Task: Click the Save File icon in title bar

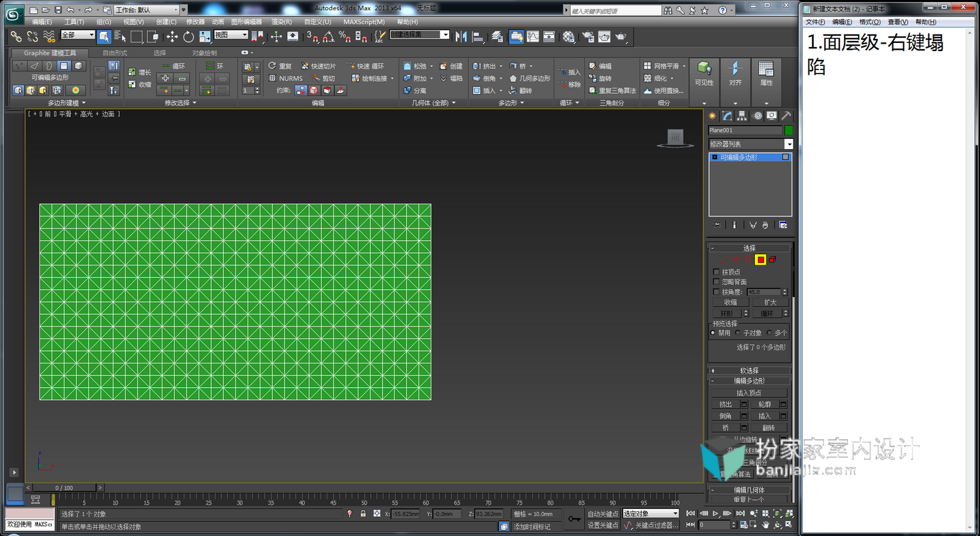Action: [58, 10]
